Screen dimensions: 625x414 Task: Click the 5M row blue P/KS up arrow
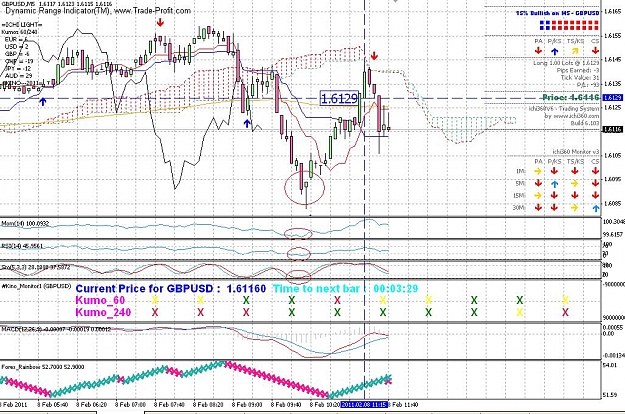(554, 184)
